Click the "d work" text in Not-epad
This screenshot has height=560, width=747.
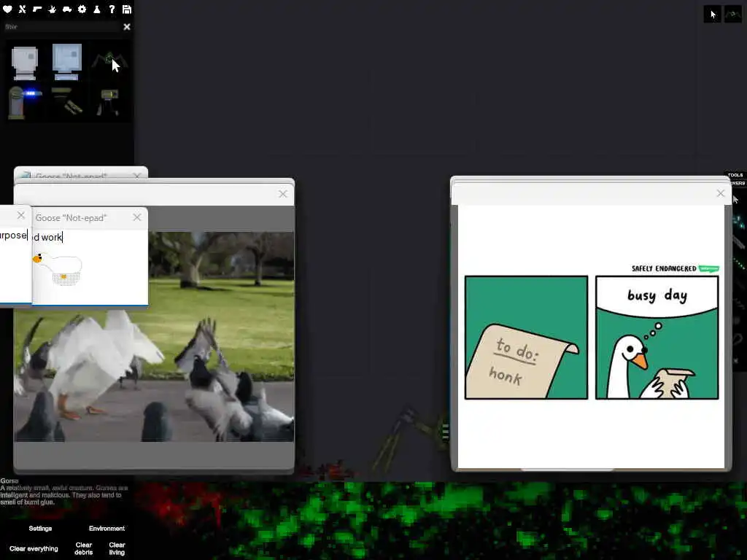tap(47, 237)
